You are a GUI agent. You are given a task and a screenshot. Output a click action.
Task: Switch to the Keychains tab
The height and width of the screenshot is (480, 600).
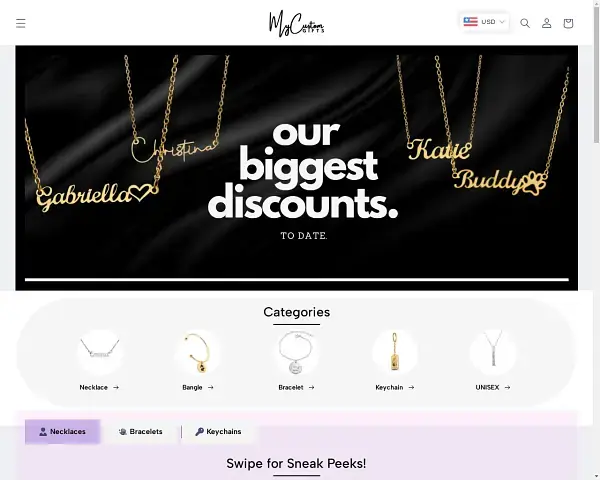tap(218, 431)
